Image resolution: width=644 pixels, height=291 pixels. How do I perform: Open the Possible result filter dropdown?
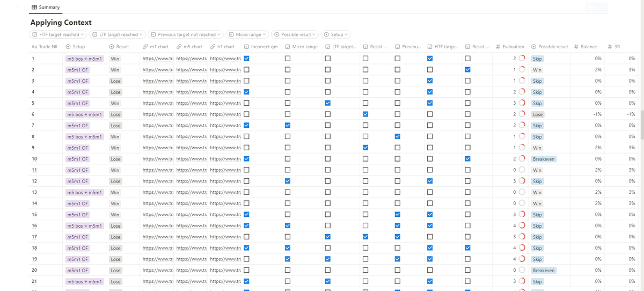pyautogui.click(x=296, y=34)
